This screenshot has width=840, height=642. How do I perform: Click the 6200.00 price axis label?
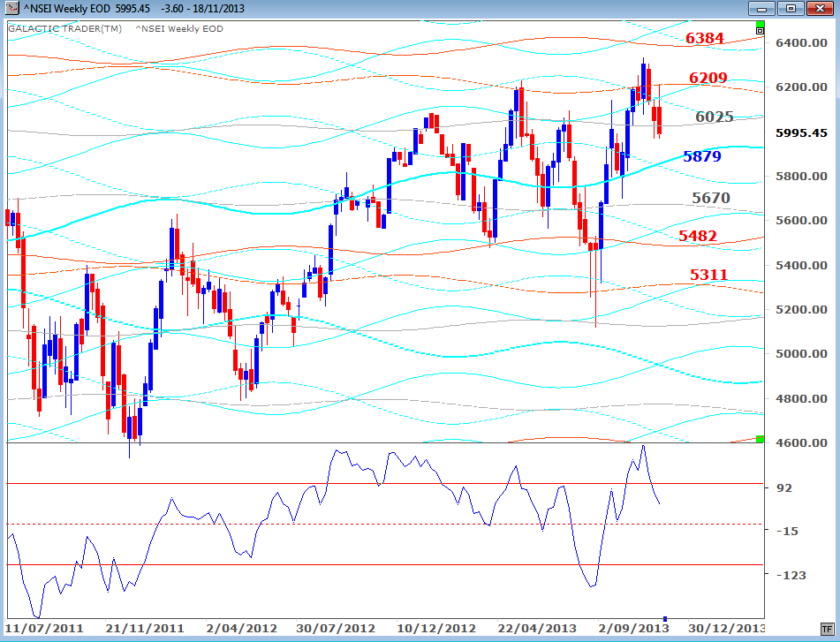[801, 87]
